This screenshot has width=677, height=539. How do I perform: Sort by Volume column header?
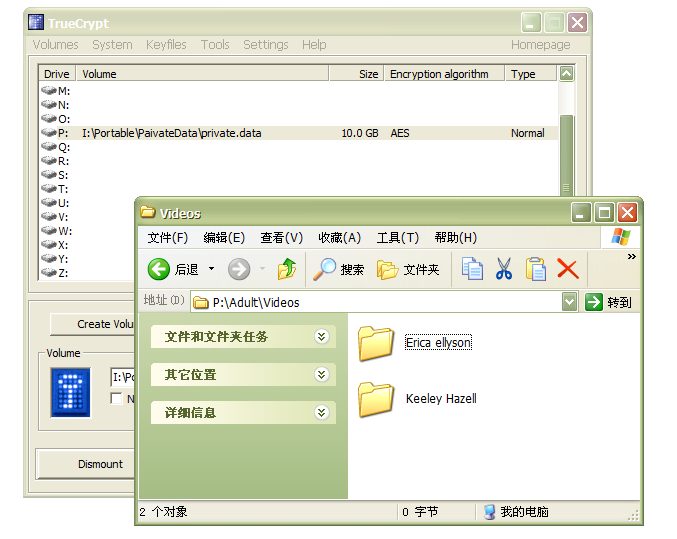(x=203, y=74)
